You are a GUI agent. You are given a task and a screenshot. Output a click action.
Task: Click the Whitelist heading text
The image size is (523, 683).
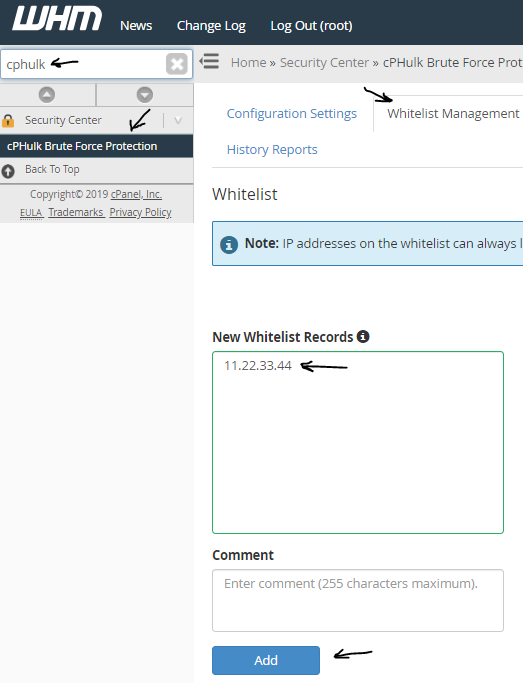click(x=245, y=194)
